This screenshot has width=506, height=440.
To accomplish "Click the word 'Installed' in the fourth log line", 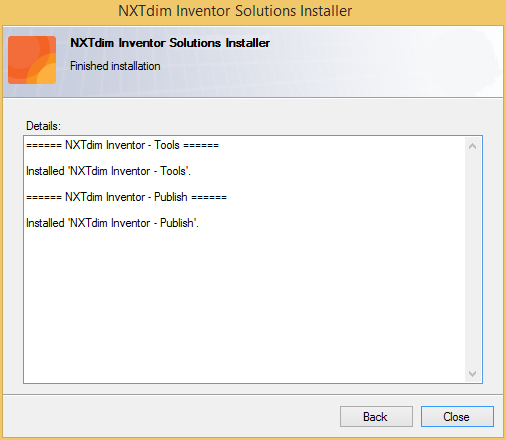I will (x=45, y=223).
